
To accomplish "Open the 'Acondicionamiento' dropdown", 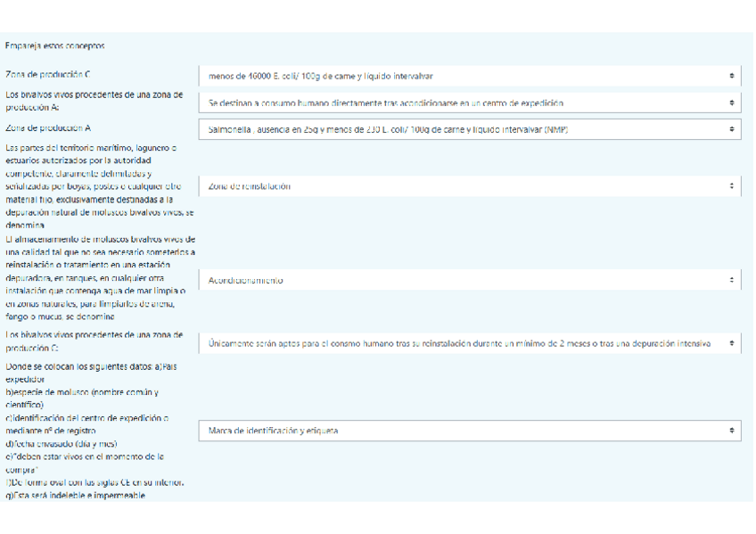I will coord(470,280).
